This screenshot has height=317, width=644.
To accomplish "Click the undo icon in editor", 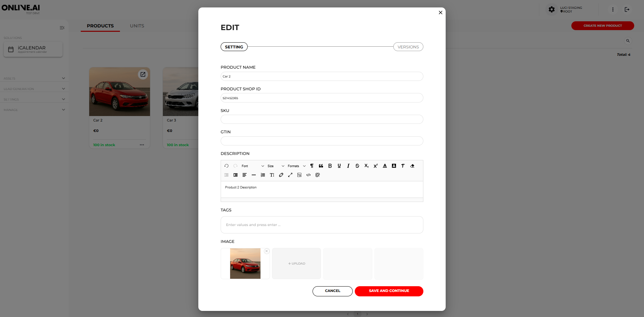I will 226,166.
